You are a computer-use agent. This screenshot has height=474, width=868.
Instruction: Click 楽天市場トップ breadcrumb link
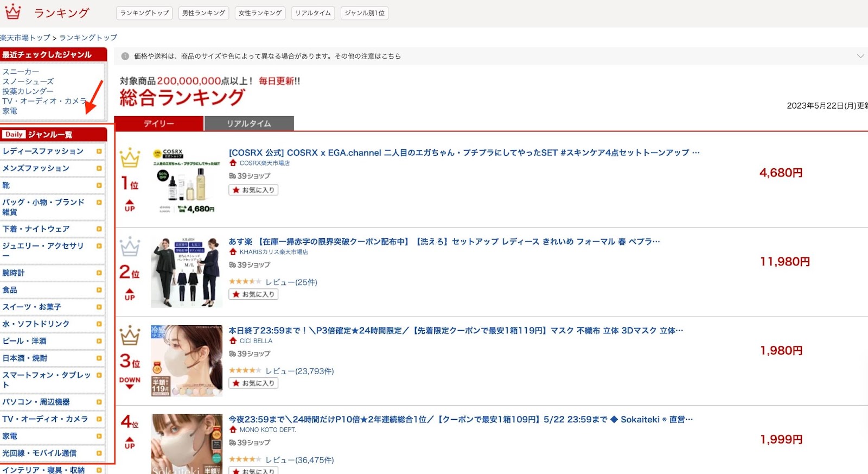25,37
